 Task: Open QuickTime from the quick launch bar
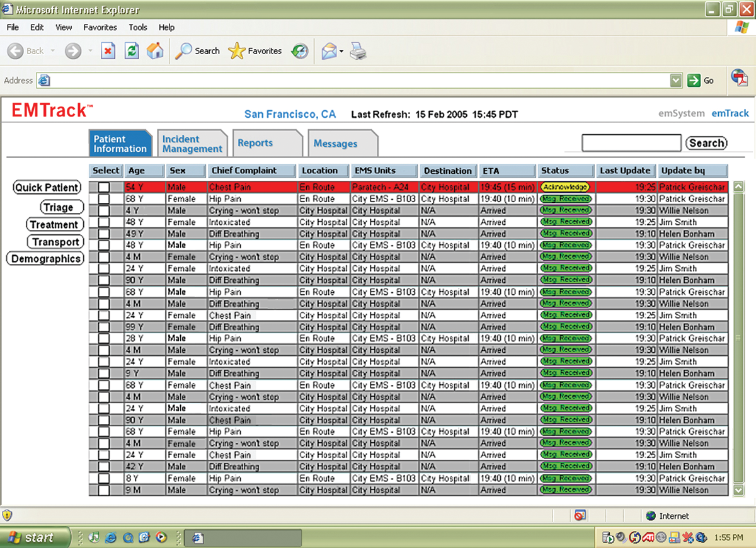128,537
